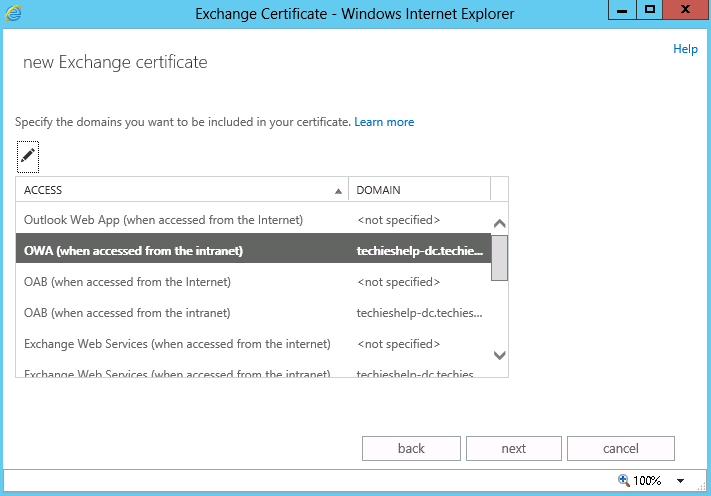Sort by ACCESS column sort arrow
This screenshot has height=496, width=711.
pos(338,191)
